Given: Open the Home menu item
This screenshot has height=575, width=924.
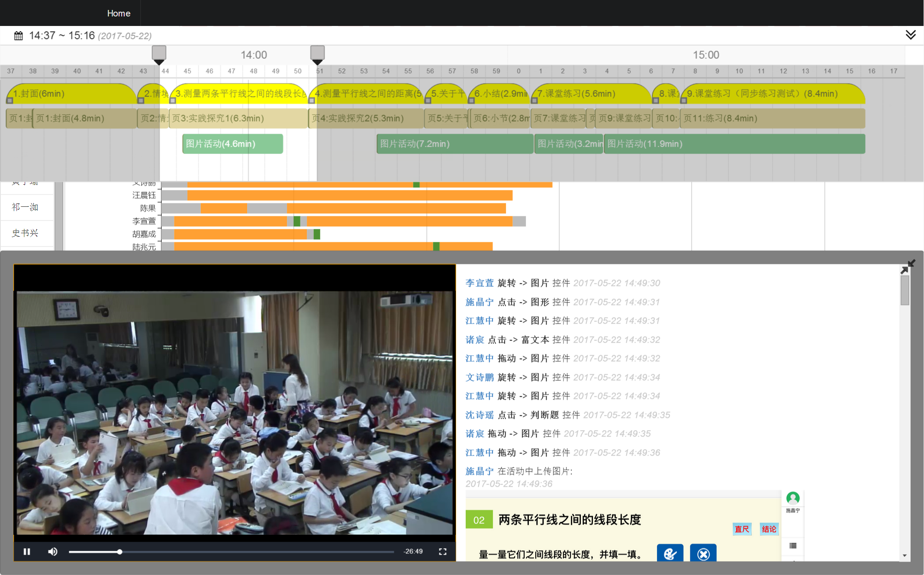Looking at the screenshot, I should 119,13.
